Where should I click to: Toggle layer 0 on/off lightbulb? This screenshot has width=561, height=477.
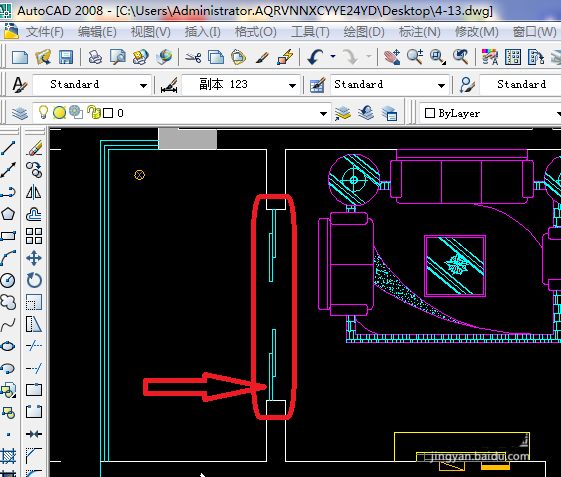[43, 112]
